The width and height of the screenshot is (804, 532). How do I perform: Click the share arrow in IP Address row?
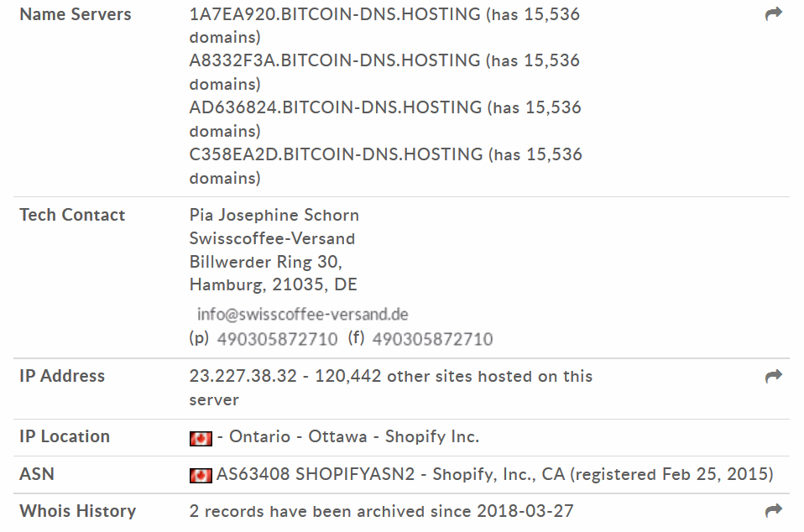(773, 376)
